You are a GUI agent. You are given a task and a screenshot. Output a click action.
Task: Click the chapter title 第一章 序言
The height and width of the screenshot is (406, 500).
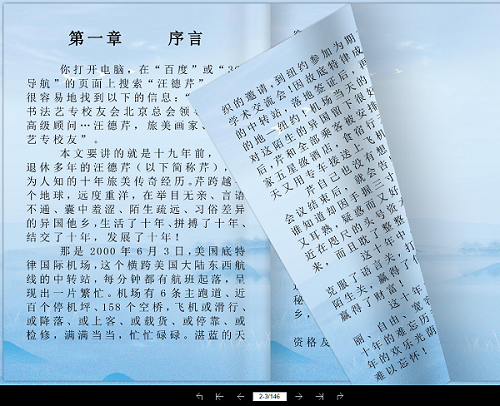click(135, 38)
